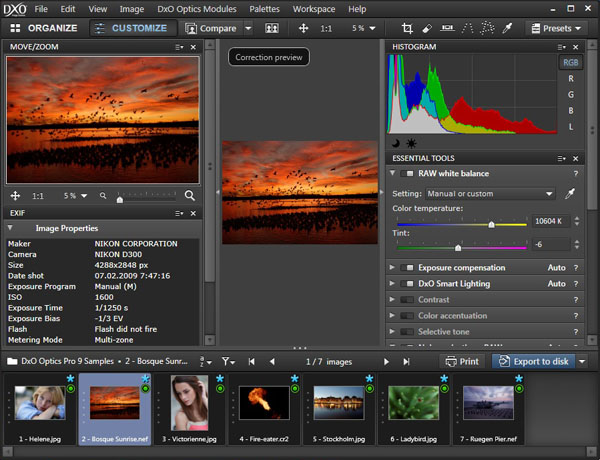
Task: Select the Crop tool in toolbar
Action: pyautogui.click(x=407, y=28)
